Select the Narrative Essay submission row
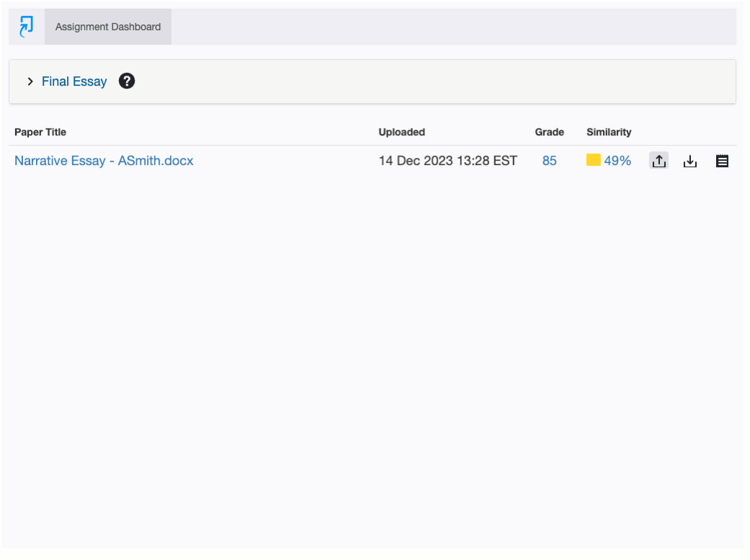 click(x=288, y=160)
